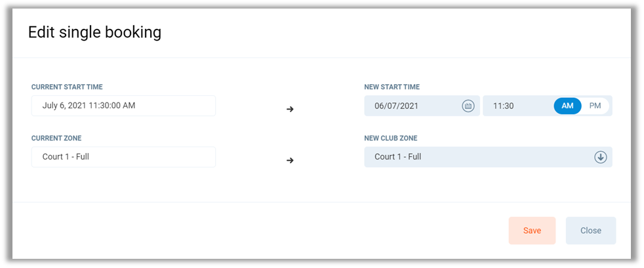Click the arrow icon beside Current Zone
Viewport: 644px width, 268px height.
click(290, 160)
